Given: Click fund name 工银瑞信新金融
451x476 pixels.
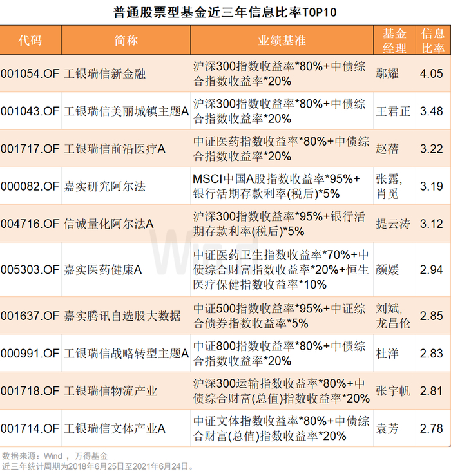Looking at the screenshot, I should coord(105,74).
